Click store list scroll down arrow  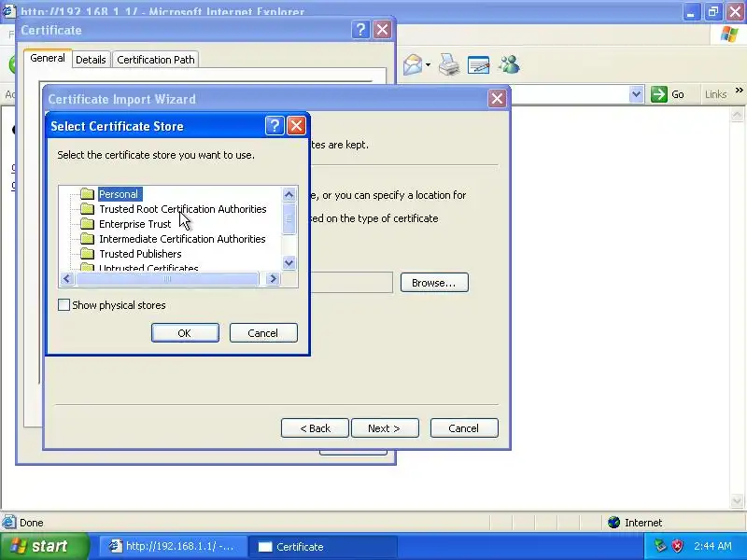point(289,263)
